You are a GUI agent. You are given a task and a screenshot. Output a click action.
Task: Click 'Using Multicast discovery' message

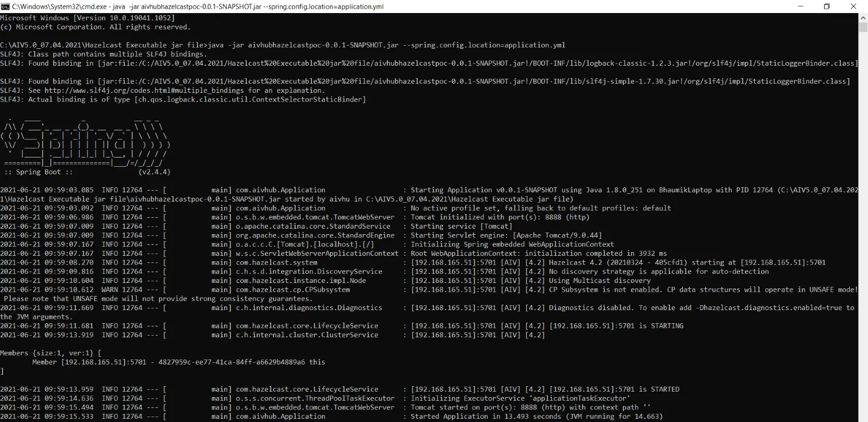599,281
